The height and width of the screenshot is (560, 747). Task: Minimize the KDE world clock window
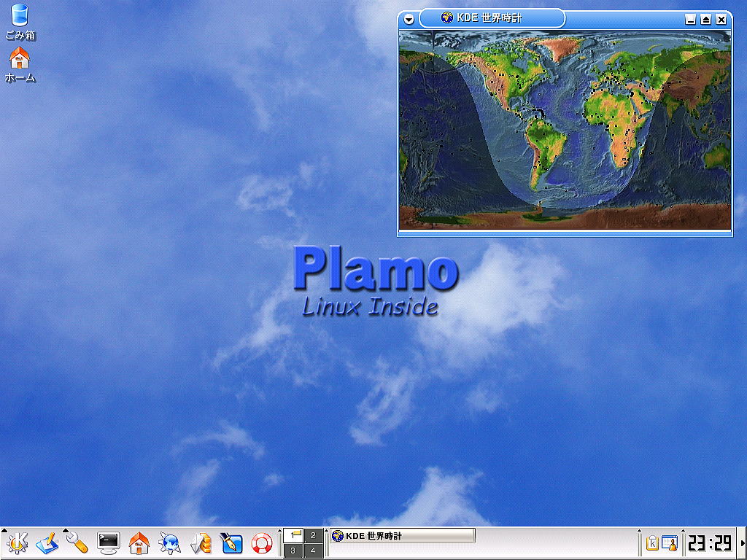coord(690,20)
